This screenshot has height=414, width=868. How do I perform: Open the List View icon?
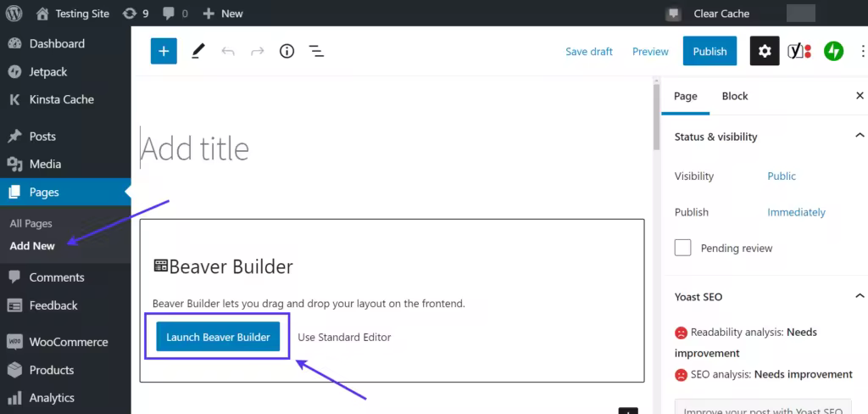316,52
